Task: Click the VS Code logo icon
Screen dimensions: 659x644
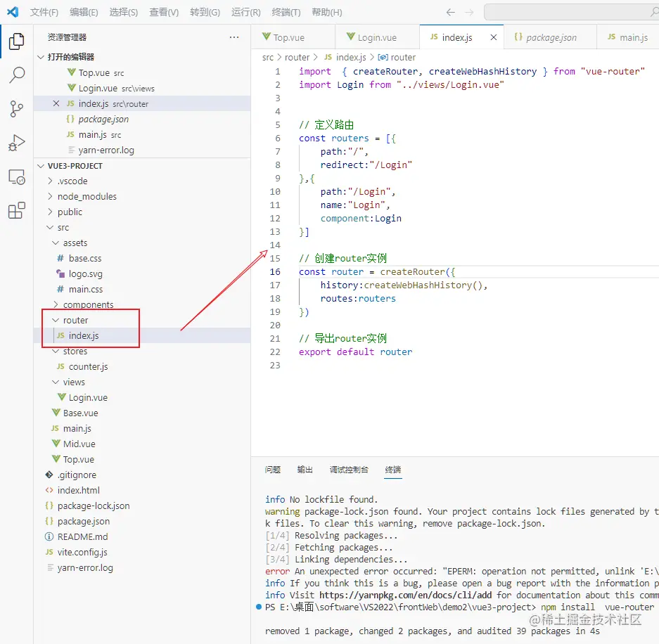Action: 13,12
